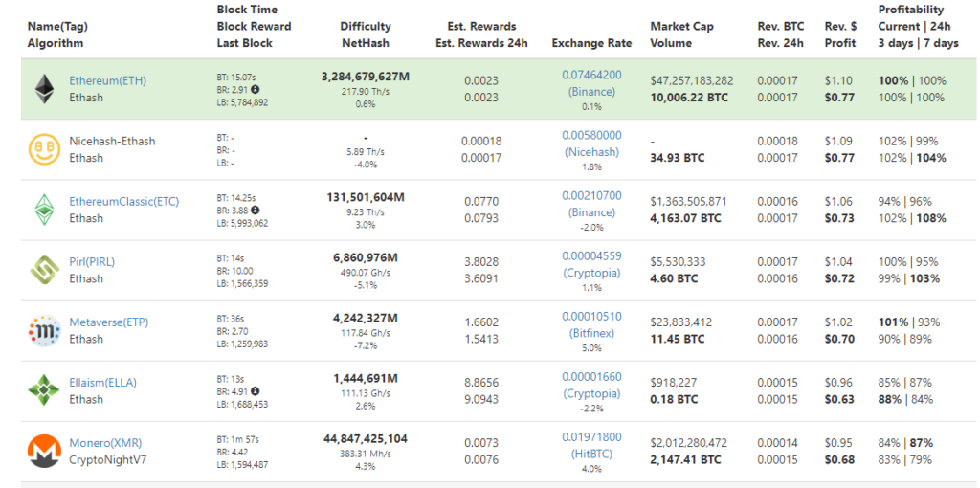Click info icon beside EthereumClassic BR 3.88
Viewport: 980px width, 488px height.
tap(255, 210)
